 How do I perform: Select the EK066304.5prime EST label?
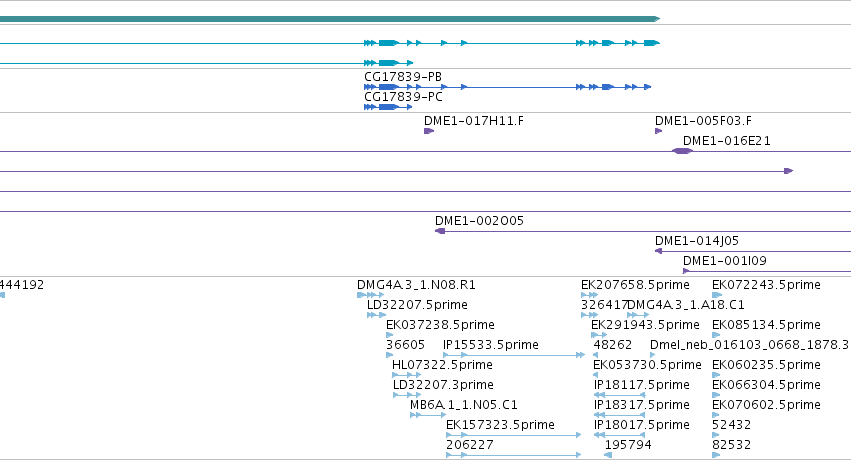pyautogui.click(x=766, y=385)
